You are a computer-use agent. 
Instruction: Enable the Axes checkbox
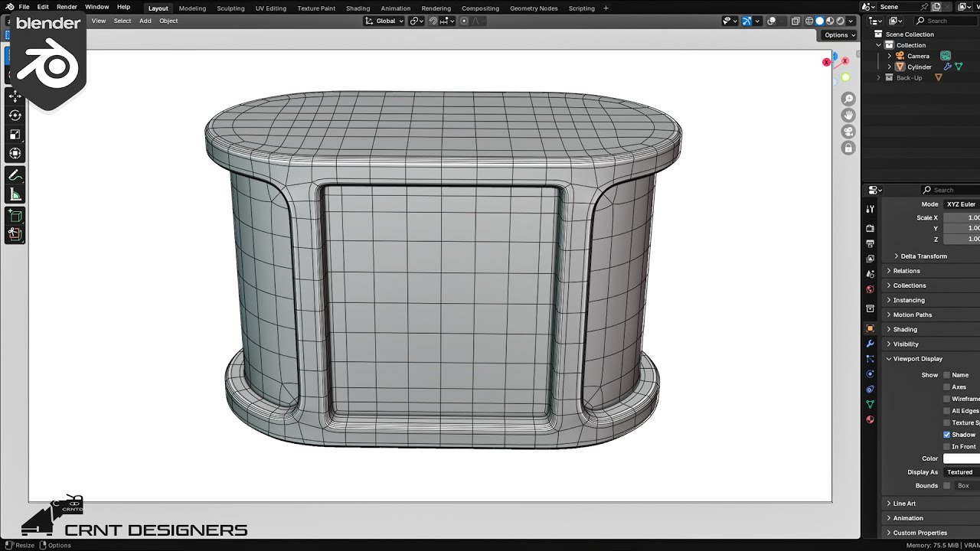(x=946, y=387)
